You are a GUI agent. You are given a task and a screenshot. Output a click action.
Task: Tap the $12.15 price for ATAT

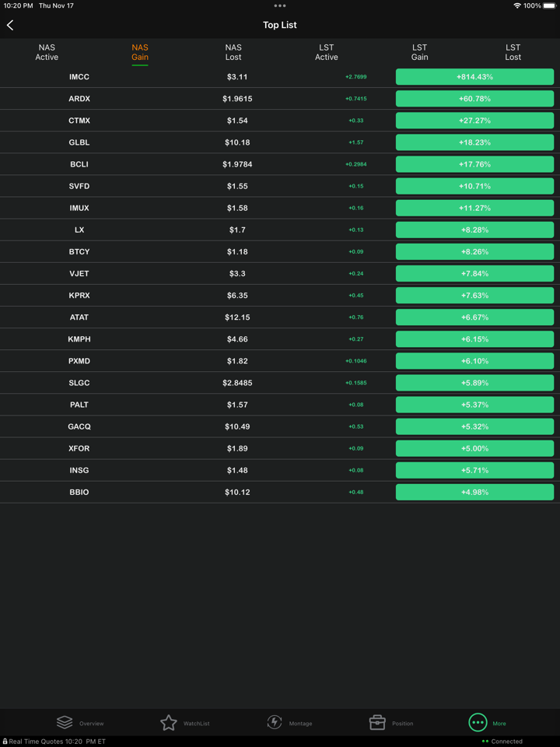coord(237,317)
